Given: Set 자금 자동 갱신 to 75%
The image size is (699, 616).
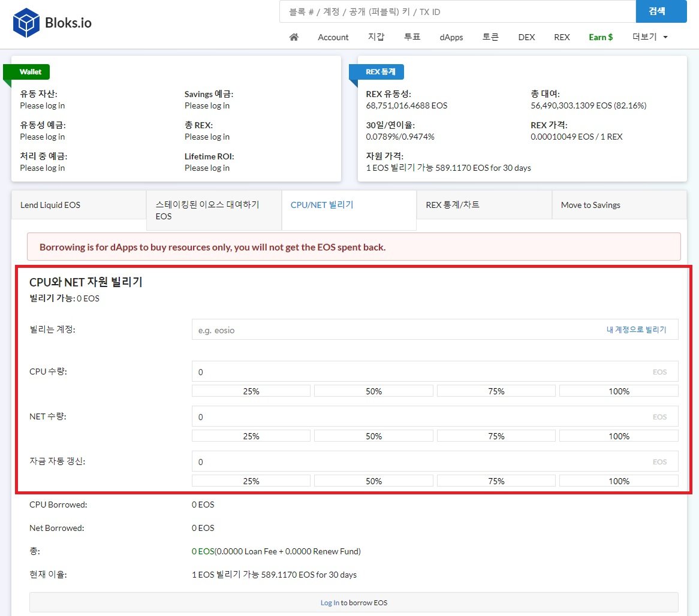Looking at the screenshot, I should [496, 481].
